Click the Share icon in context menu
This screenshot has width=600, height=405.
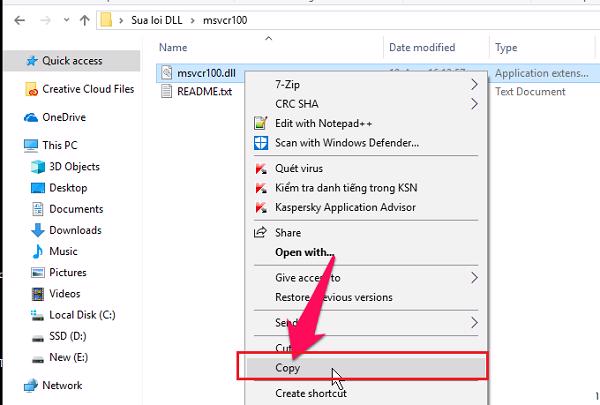pos(261,233)
